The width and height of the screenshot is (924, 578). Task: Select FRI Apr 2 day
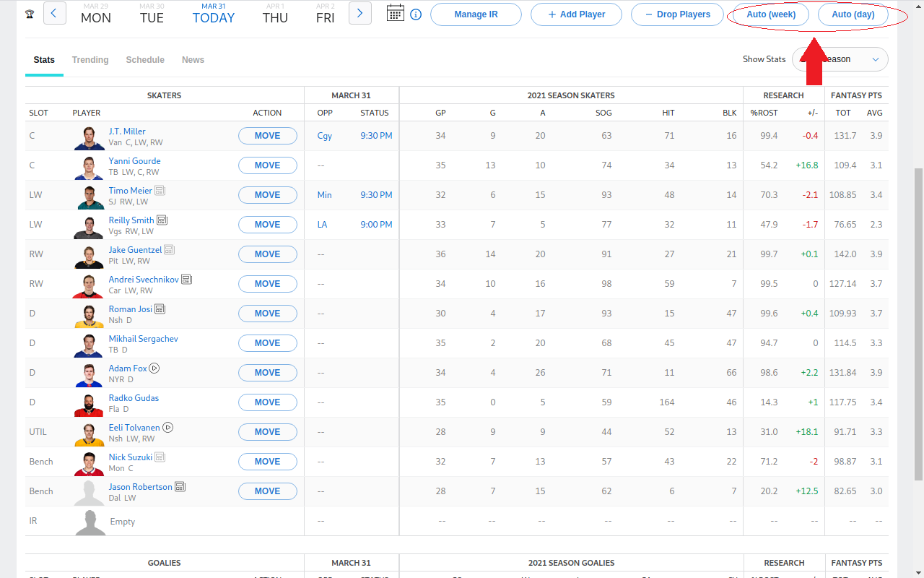326,14
